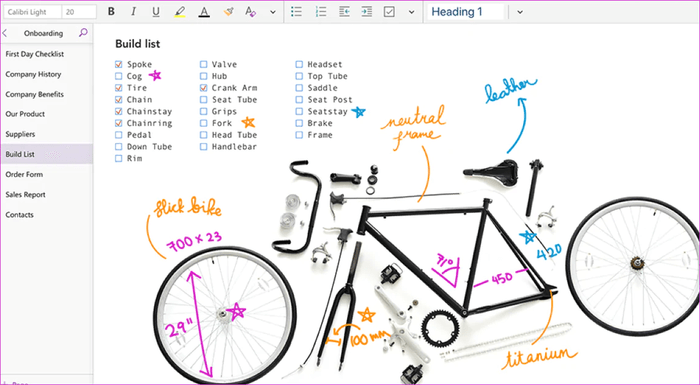The height and width of the screenshot is (385, 700).
Task: Search the notebook with magnifier icon
Action: [x=83, y=33]
